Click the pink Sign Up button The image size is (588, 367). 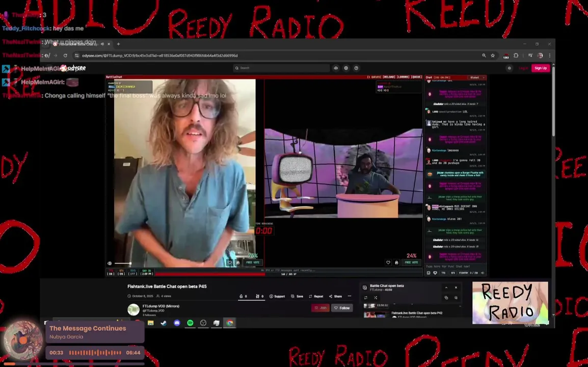tap(541, 68)
